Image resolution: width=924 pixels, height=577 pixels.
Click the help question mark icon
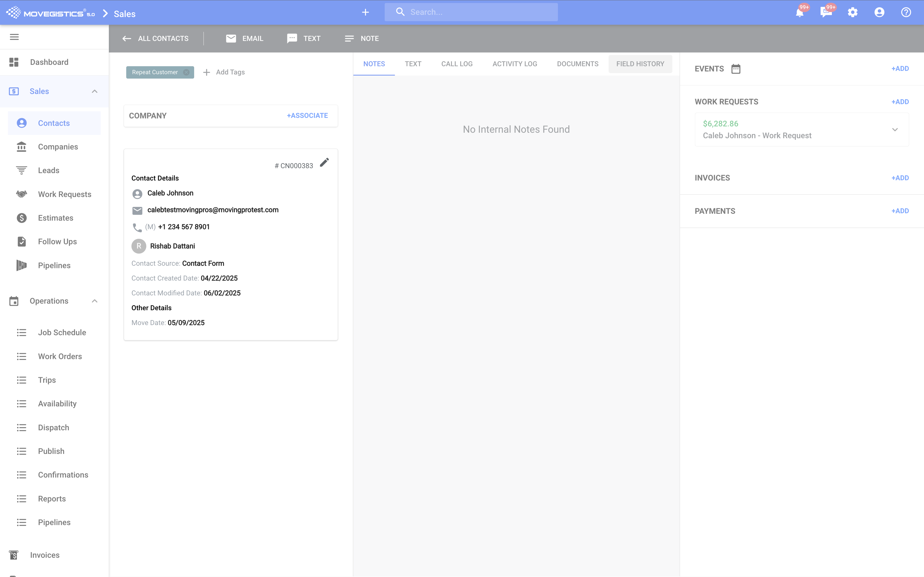point(906,13)
